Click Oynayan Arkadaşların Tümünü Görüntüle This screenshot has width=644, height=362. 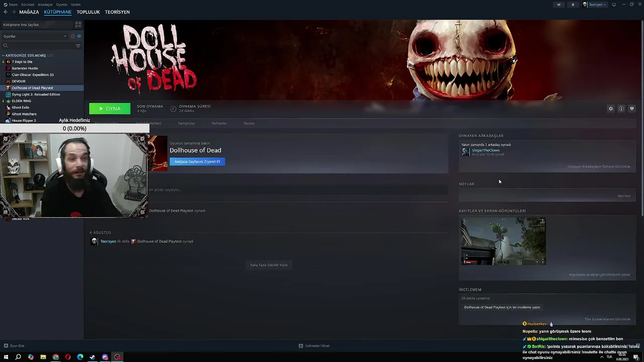(x=599, y=166)
